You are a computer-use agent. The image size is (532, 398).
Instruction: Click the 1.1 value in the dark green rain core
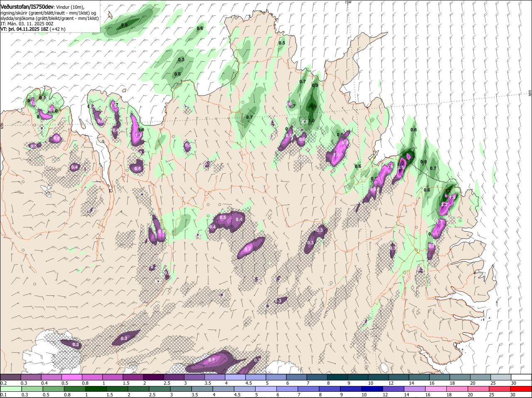coord(314,107)
